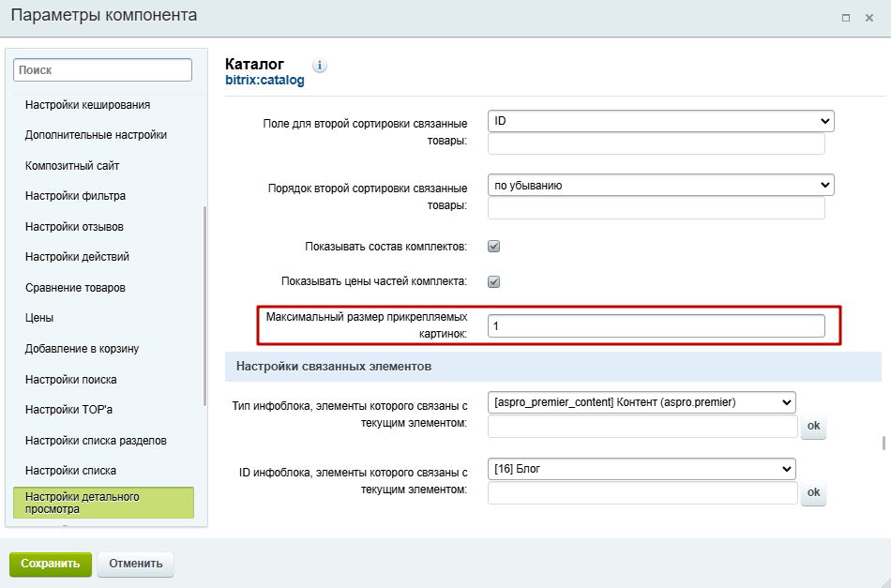Open the по убыванию sort order dropdown
Viewport: 891px width, 588px height.
(661, 185)
